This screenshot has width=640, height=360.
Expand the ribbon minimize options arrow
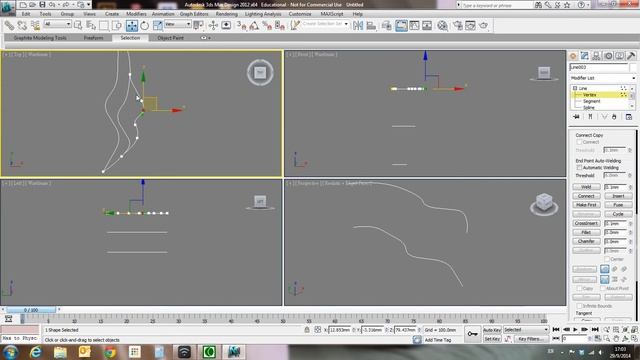(x=209, y=38)
